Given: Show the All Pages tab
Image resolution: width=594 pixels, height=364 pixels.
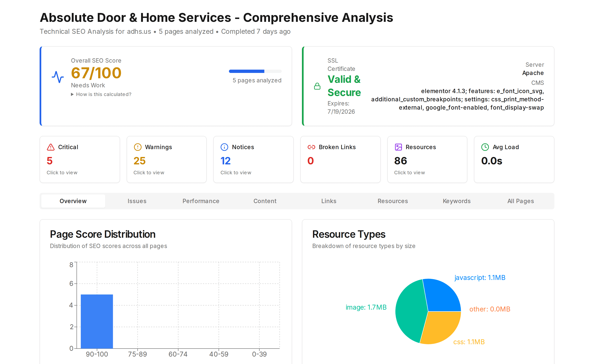Looking at the screenshot, I should pyautogui.click(x=521, y=201).
